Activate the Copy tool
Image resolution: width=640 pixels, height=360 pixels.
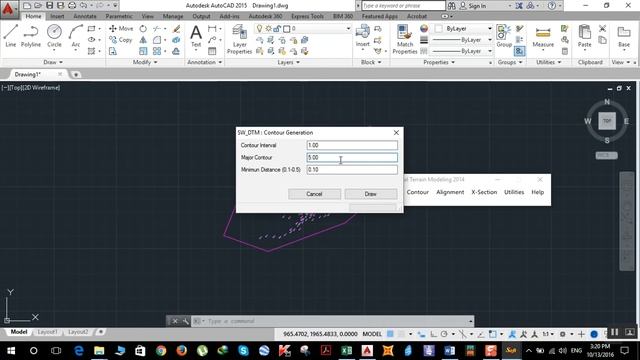pos(120,40)
